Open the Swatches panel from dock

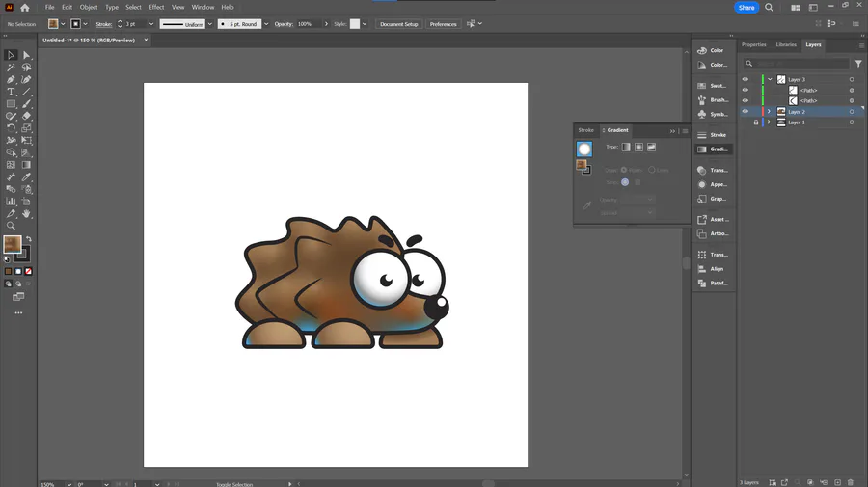pos(713,86)
